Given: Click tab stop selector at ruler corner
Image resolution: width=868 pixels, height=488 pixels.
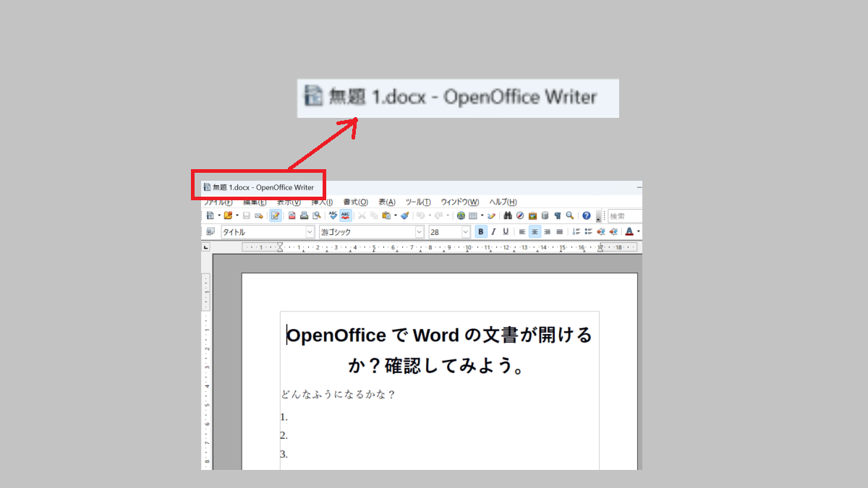Looking at the screenshot, I should [x=205, y=247].
